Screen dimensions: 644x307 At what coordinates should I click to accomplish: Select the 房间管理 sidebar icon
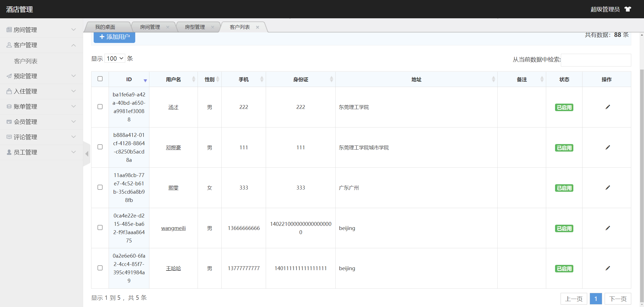pos(9,30)
